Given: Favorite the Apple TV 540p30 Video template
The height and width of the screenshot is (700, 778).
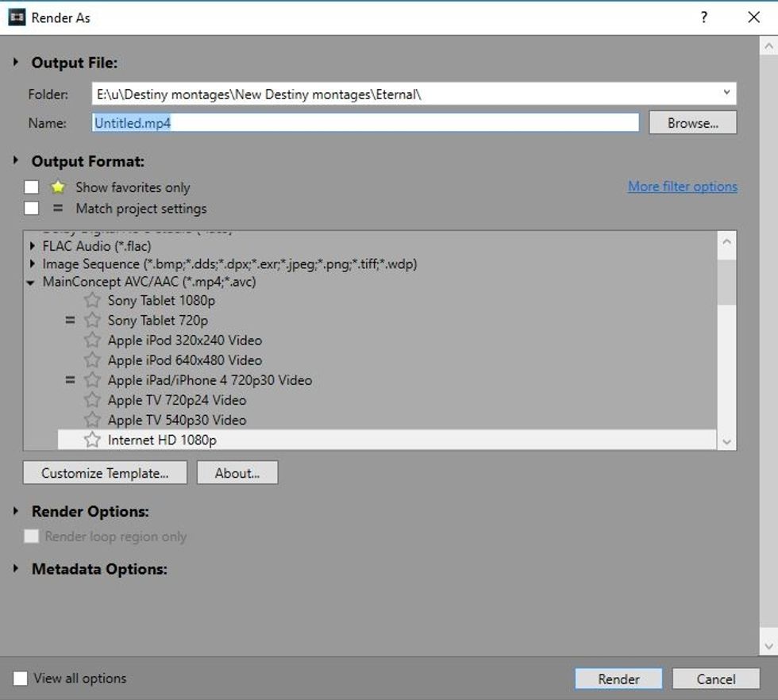Looking at the screenshot, I should (x=92, y=420).
